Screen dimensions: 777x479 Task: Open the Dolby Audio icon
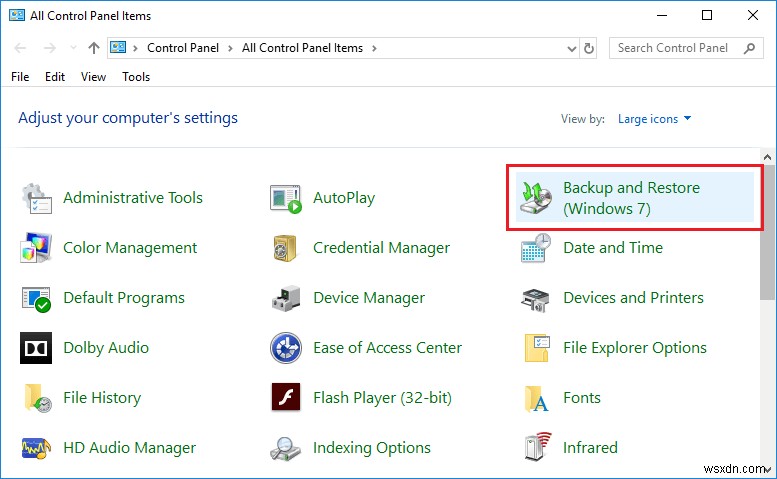37,348
